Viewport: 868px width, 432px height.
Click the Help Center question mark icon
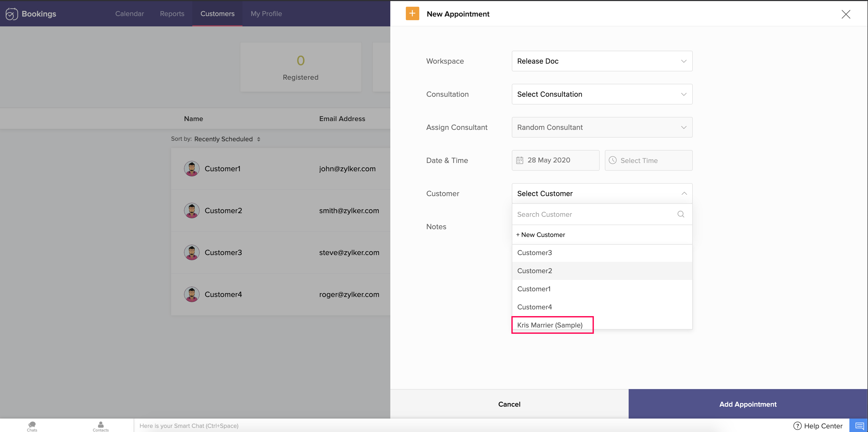pyautogui.click(x=797, y=426)
